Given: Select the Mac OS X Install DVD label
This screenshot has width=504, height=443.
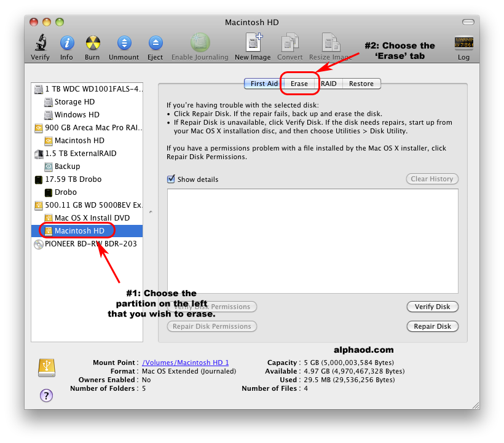Looking at the screenshot, I should pos(92,218).
